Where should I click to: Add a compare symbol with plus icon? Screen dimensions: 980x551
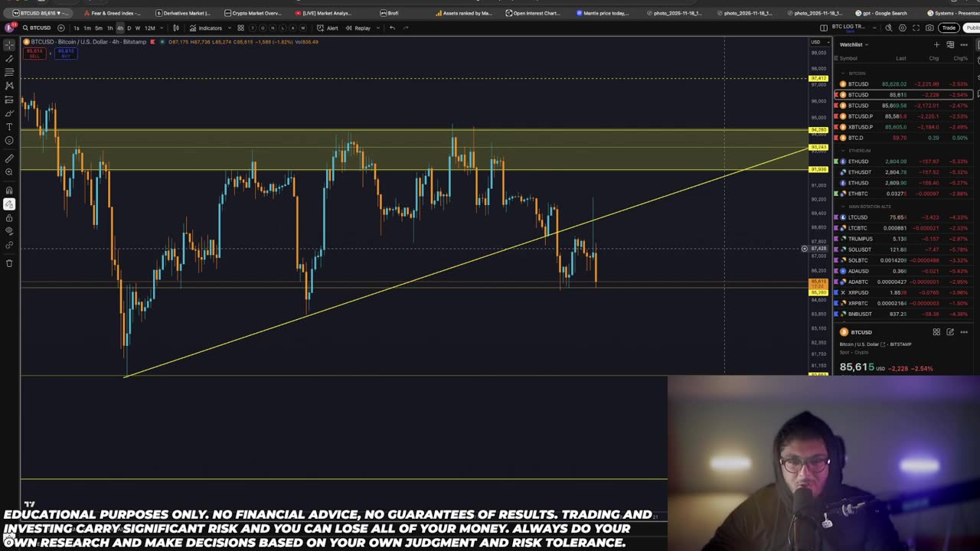(x=61, y=28)
